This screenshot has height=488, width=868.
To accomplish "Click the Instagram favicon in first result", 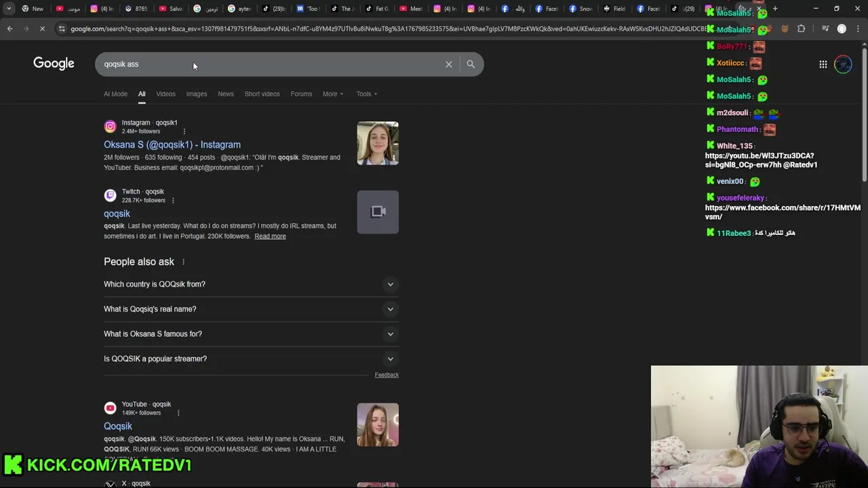I will 110,127.
